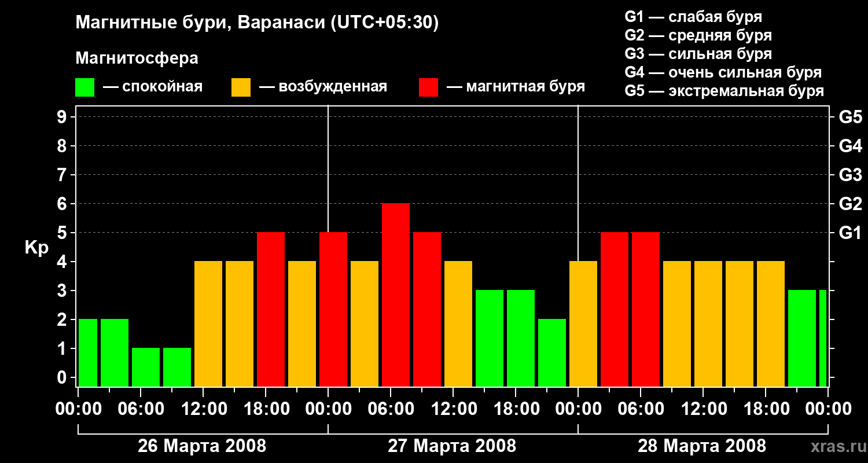Click the 'Kp' vertical axis title
The image size is (868, 463).
[x=37, y=248]
